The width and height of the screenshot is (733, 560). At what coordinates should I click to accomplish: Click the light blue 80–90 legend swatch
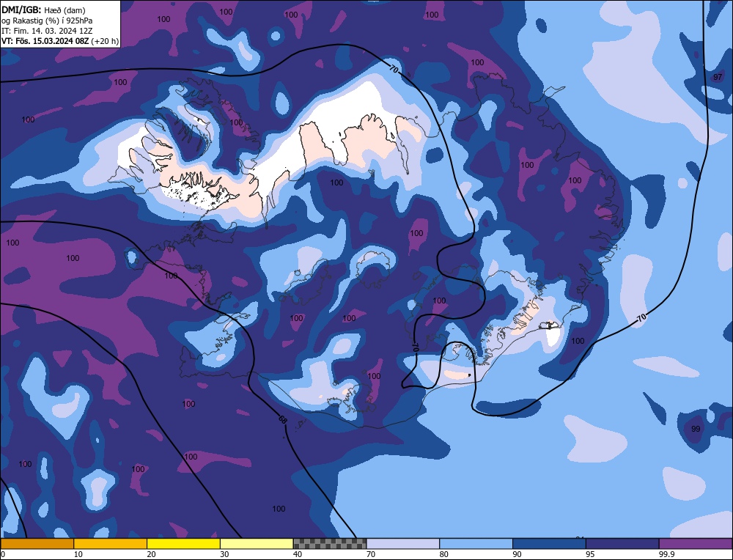(476, 544)
